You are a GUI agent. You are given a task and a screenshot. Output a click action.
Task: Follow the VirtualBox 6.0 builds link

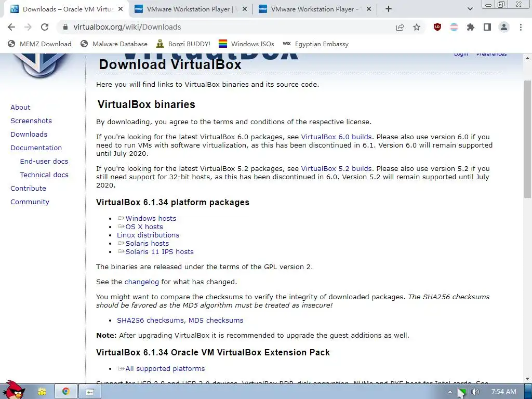click(x=336, y=137)
